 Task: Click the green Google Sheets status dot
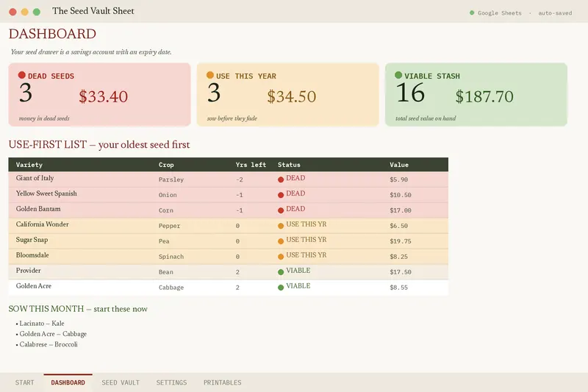pyautogui.click(x=472, y=13)
